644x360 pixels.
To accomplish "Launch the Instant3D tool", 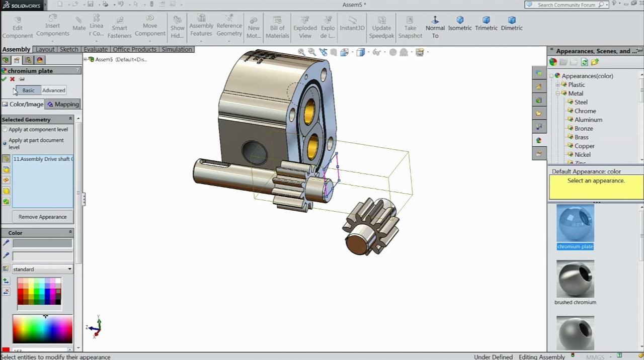I will pos(352,24).
